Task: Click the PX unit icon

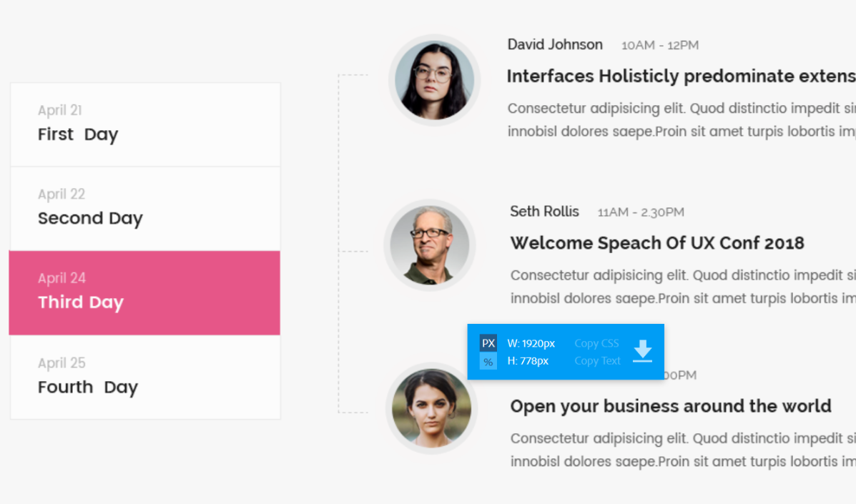Action: (x=488, y=342)
